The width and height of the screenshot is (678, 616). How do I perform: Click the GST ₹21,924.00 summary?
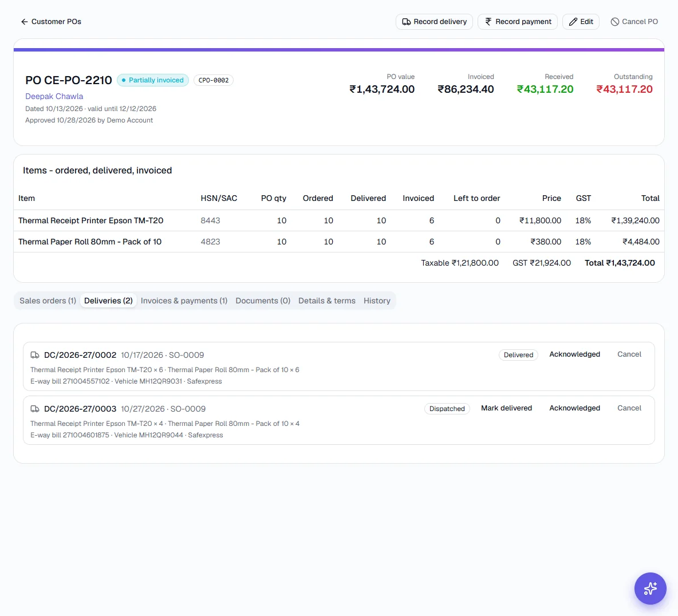[x=541, y=263]
